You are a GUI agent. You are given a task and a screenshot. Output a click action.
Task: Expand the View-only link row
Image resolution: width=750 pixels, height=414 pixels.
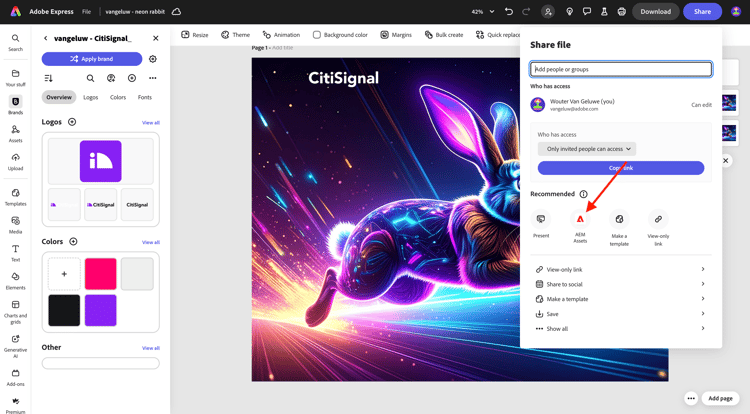pyautogui.click(x=620, y=269)
